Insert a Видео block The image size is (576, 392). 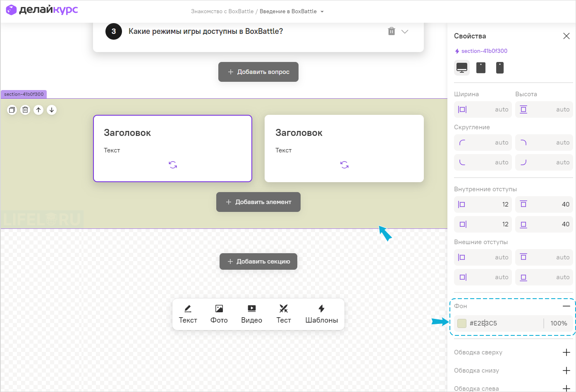click(251, 314)
